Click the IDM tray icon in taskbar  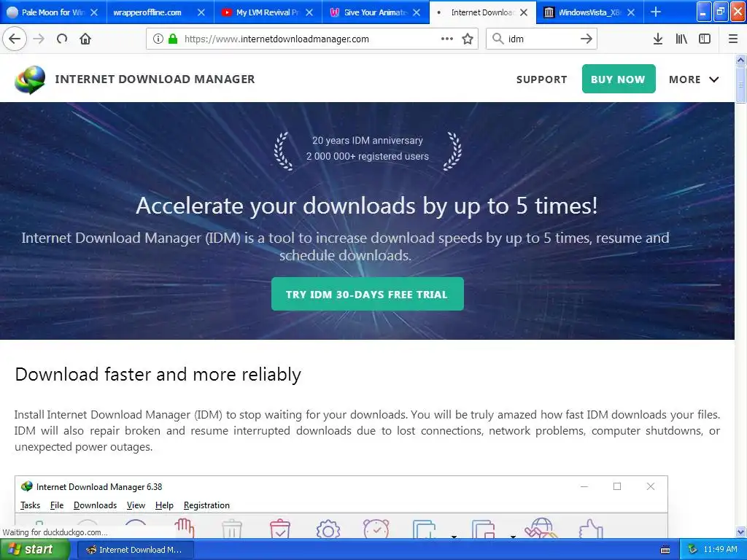pyautogui.click(x=692, y=550)
